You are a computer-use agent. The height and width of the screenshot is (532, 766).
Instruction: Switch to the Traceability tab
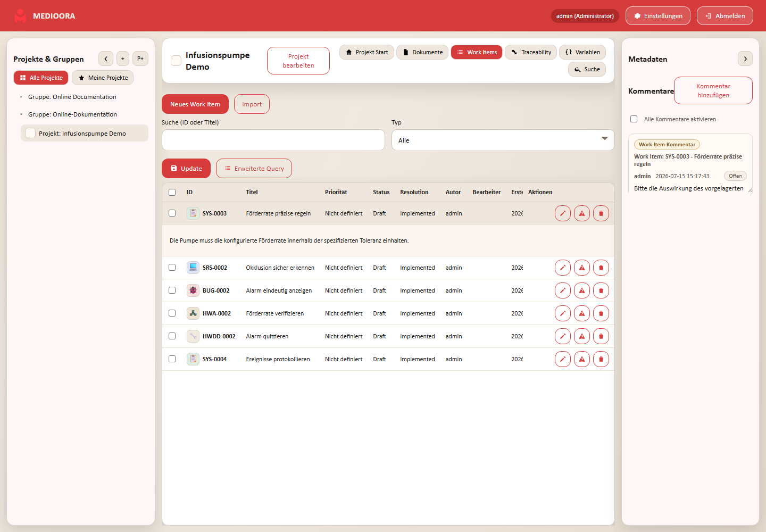[x=531, y=52]
